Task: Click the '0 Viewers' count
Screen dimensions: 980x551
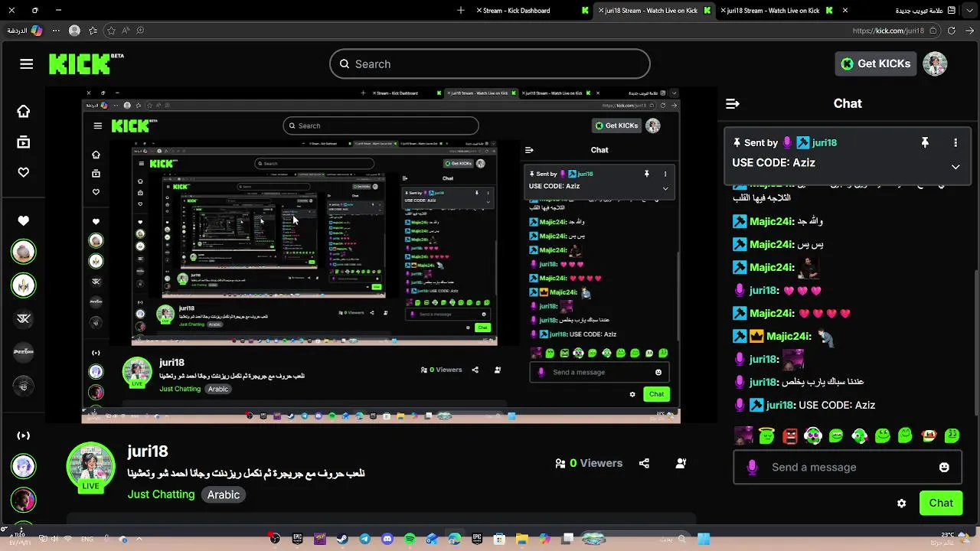Action: 596,464
